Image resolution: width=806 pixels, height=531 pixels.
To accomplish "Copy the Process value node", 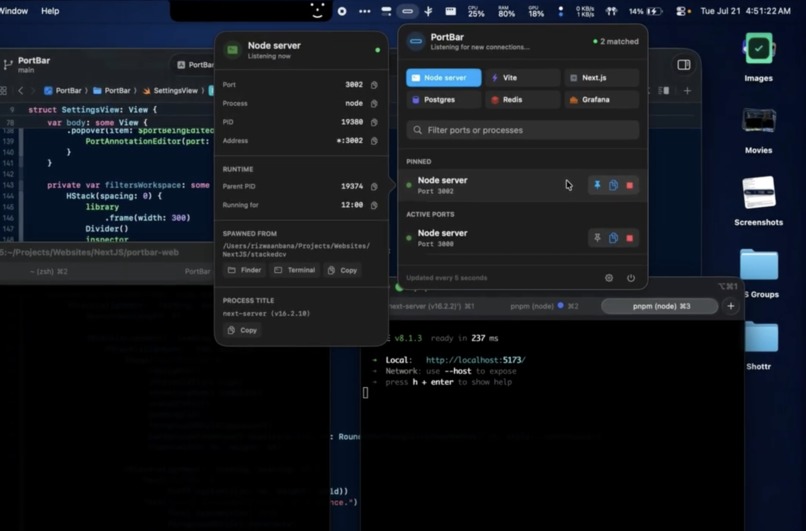I will (x=374, y=103).
